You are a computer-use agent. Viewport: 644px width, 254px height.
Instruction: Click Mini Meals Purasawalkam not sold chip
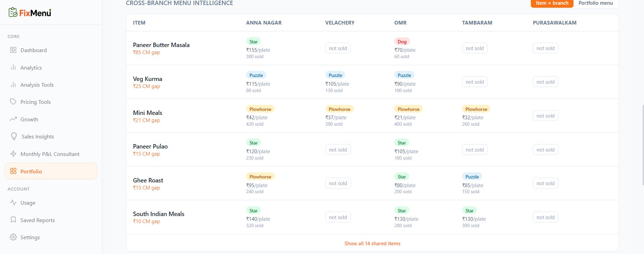(x=546, y=116)
